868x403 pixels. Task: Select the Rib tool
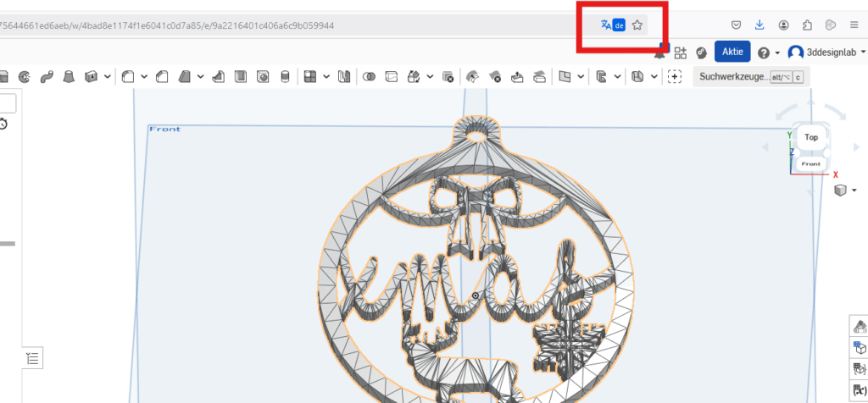219,77
